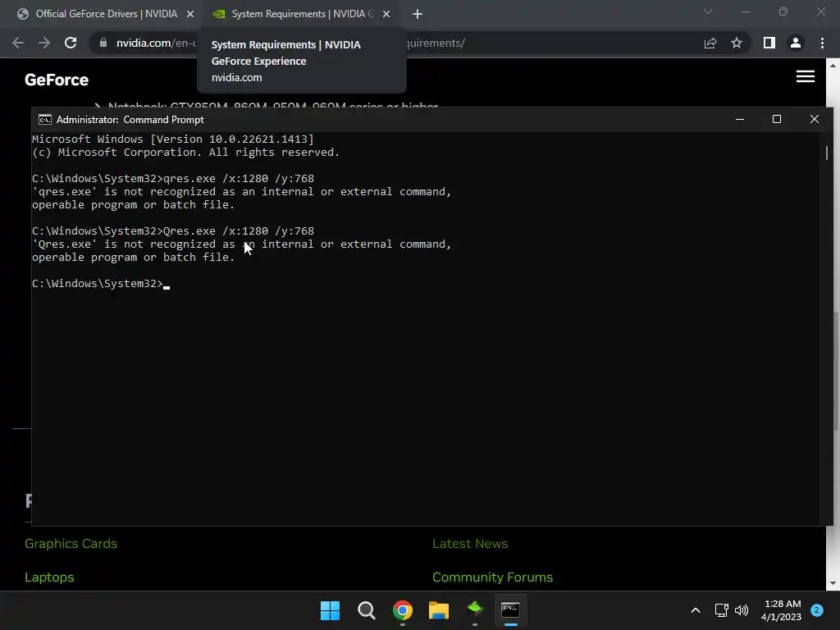The width and height of the screenshot is (840, 630).
Task: Click text 'Qres.exe' is not recognized line
Action: point(242,244)
